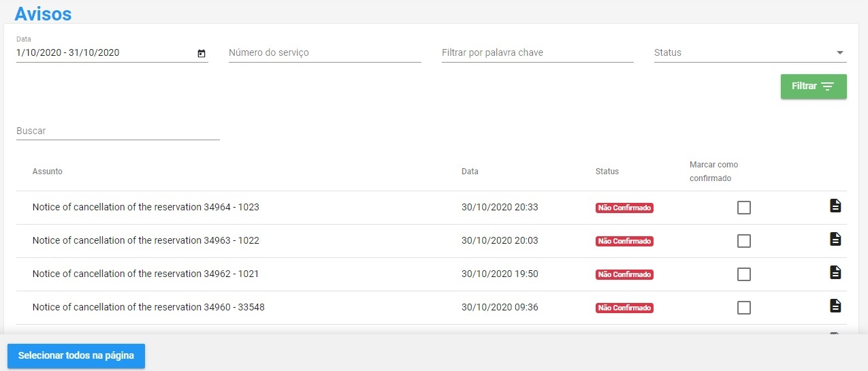This screenshot has width=868, height=371.
Task: View document for reservation 34963 - 1022
Action: pyautogui.click(x=835, y=239)
